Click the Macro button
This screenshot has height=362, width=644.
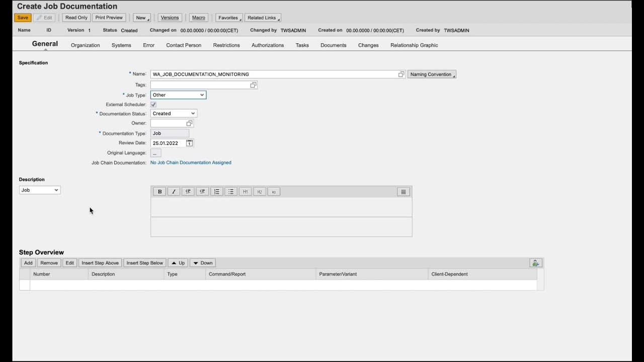click(199, 18)
